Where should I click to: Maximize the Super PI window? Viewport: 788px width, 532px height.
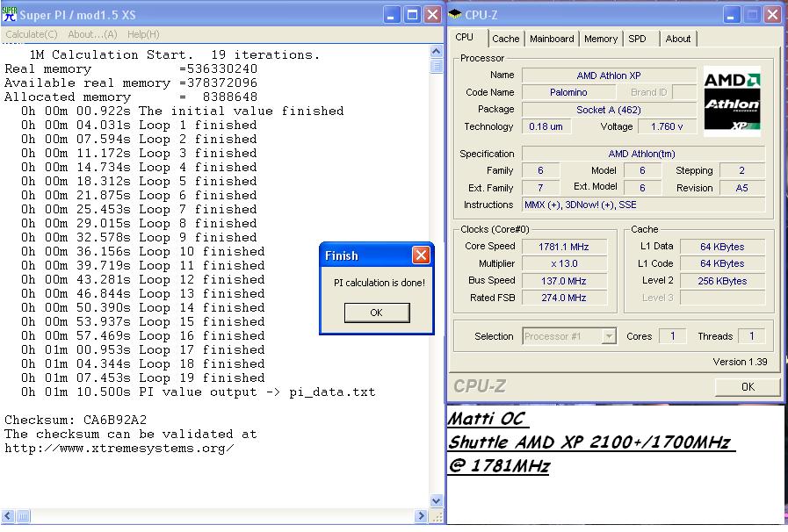[412, 15]
